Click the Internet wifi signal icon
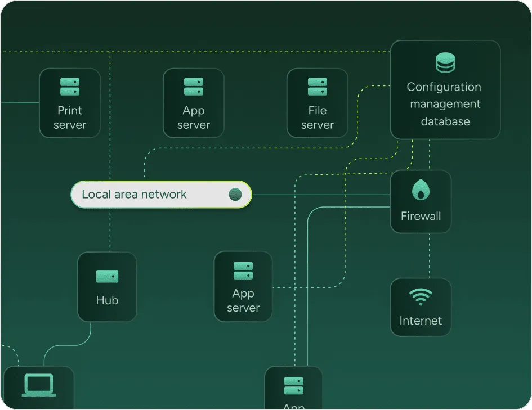 click(421, 297)
